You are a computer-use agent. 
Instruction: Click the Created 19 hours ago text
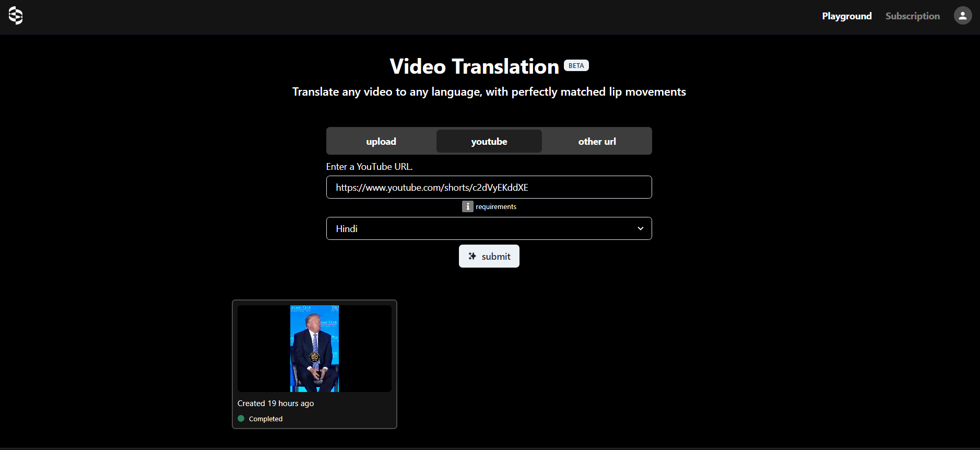click(x=276, y=403)
